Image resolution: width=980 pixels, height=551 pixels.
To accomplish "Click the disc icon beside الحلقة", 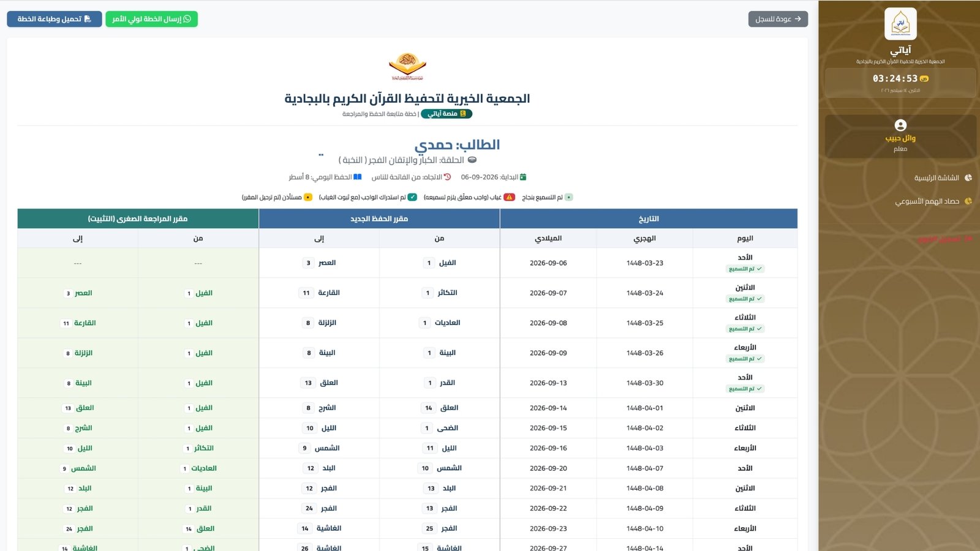I will tap(472, 160).
